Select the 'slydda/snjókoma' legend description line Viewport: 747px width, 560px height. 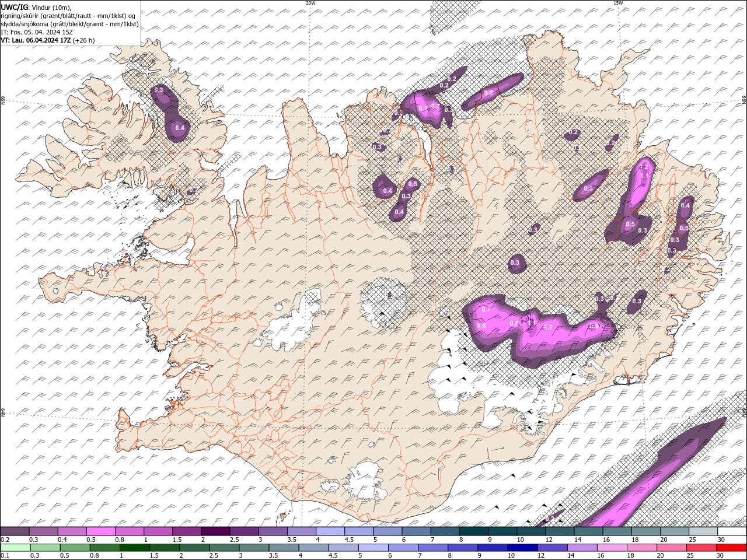click(x=69, y=24)
